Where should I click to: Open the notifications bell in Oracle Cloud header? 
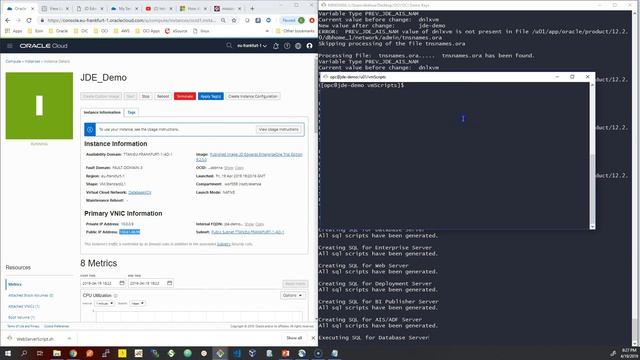pos(276,46)
